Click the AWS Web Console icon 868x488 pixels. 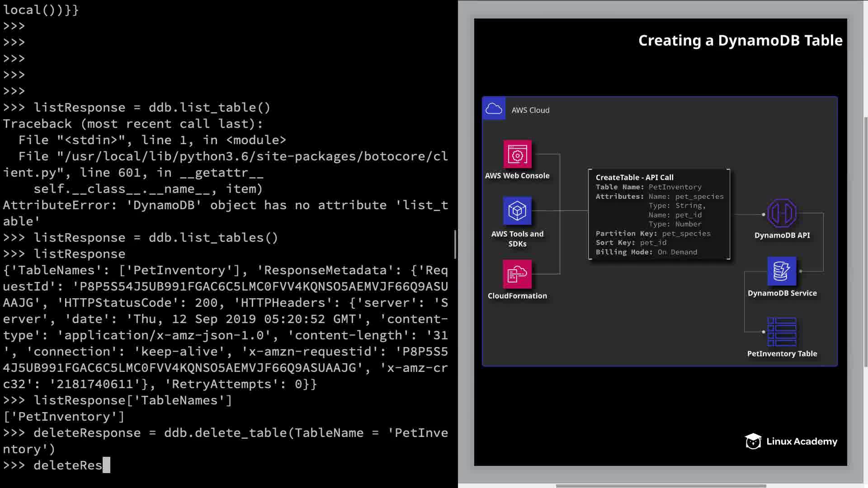tap(517, 155)
